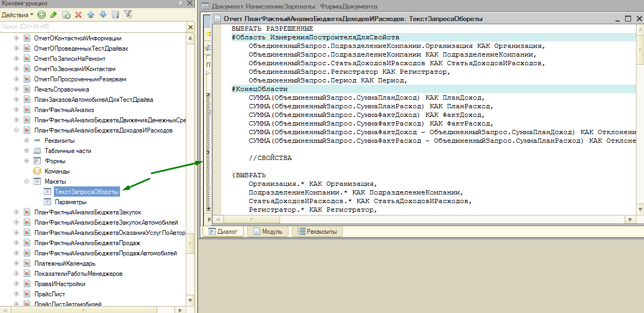Screen dimensions: 644x313
Task: Click the red X Delete icon
Action: (79, 15)
